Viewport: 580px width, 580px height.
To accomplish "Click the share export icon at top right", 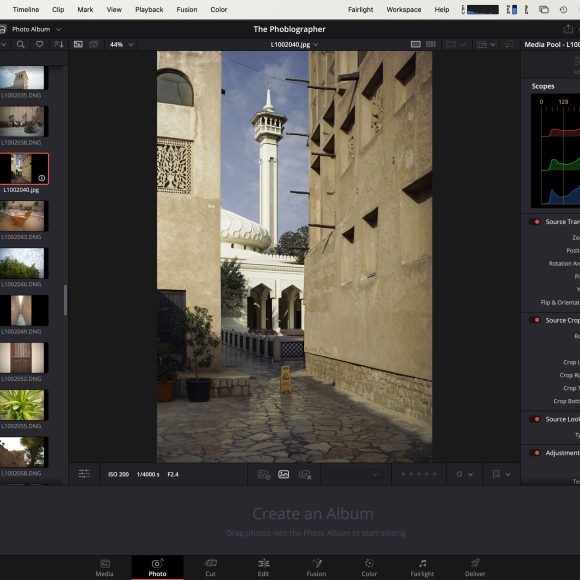I will coord(567,29).
